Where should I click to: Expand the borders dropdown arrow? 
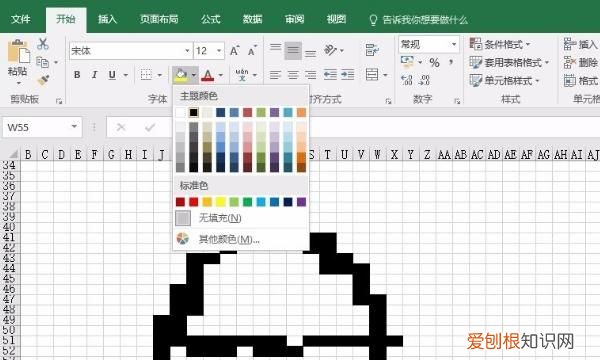[x=160, y=75]
